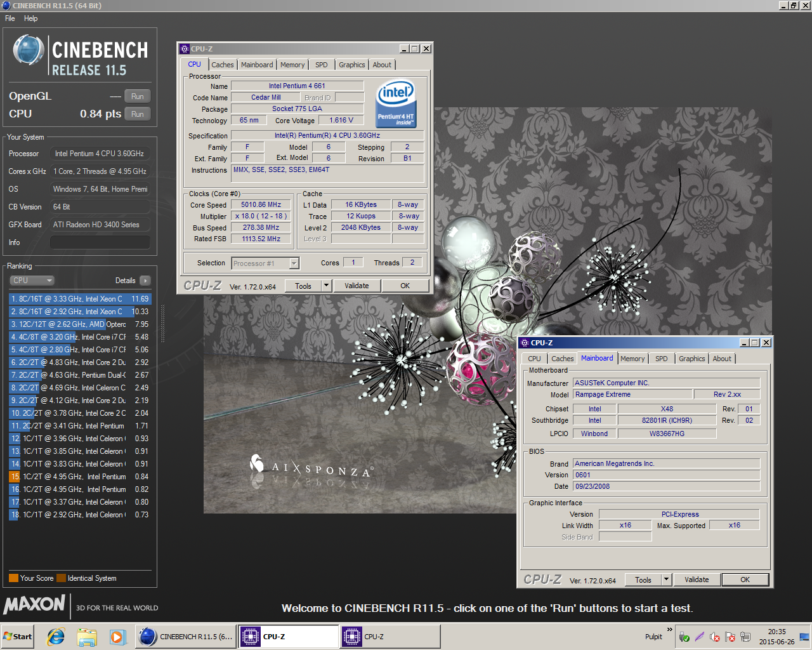This screenshot has height=650, width=812.
Task: Click the taskbar clock showing 20:35
Action: tap(776, 637)
